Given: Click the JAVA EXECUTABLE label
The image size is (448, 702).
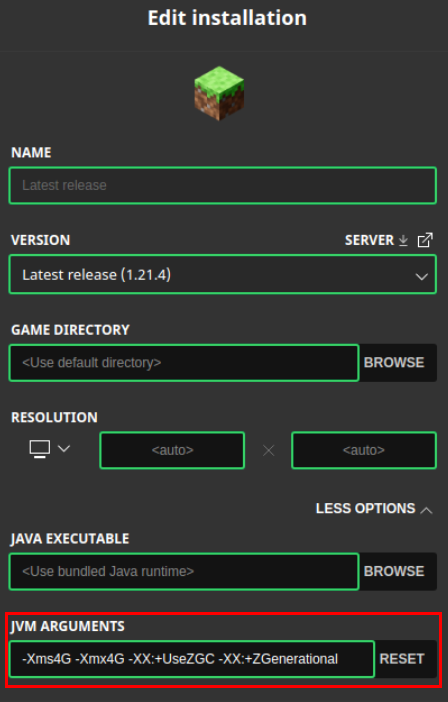Looking at the screenshot, I should tap(70, 539).
